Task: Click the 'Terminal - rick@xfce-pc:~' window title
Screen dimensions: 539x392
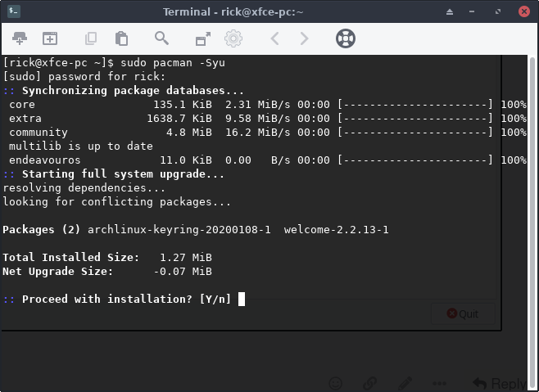Action: (233, 12)
